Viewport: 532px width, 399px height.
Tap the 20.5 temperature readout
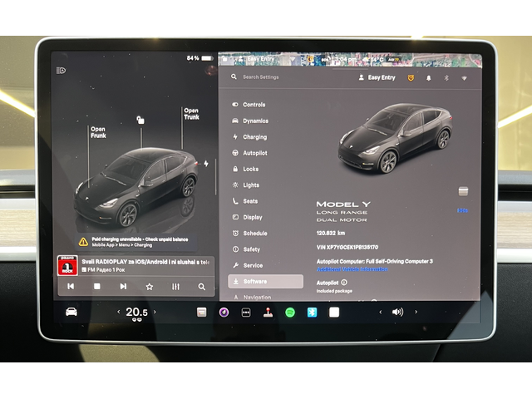pyautogui.click(x=136, y=313)
